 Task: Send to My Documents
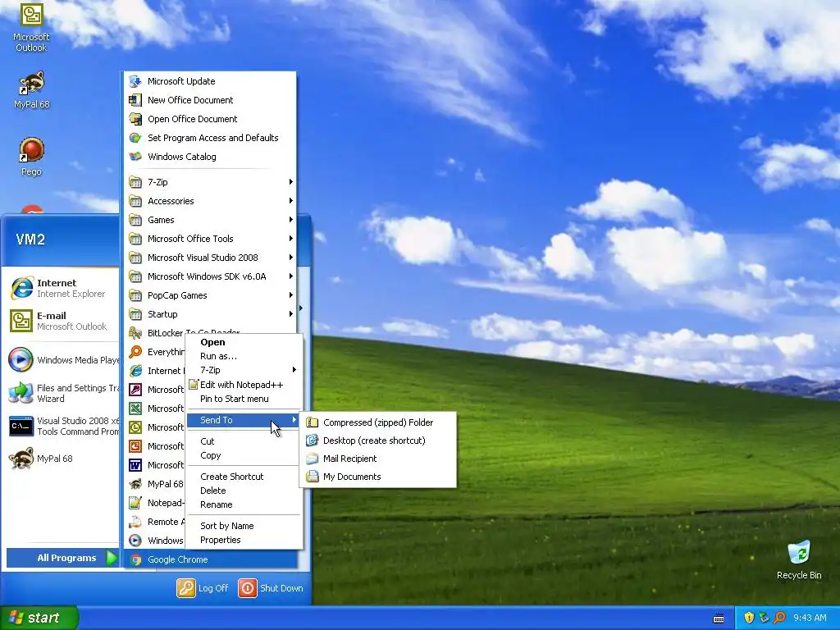(x=378, y=477)
